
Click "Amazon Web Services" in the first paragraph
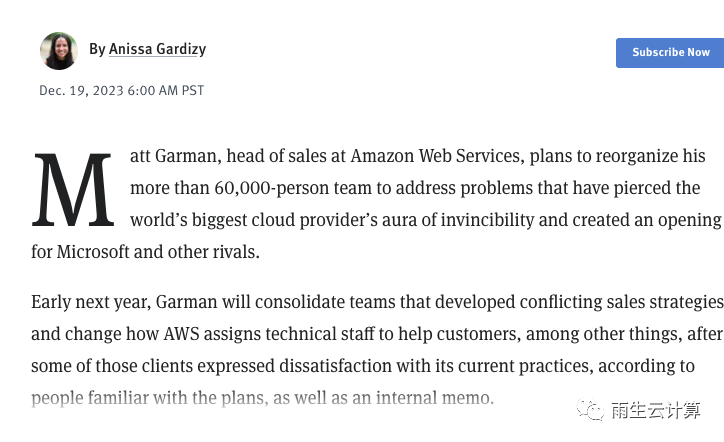[x=436, y=156]
